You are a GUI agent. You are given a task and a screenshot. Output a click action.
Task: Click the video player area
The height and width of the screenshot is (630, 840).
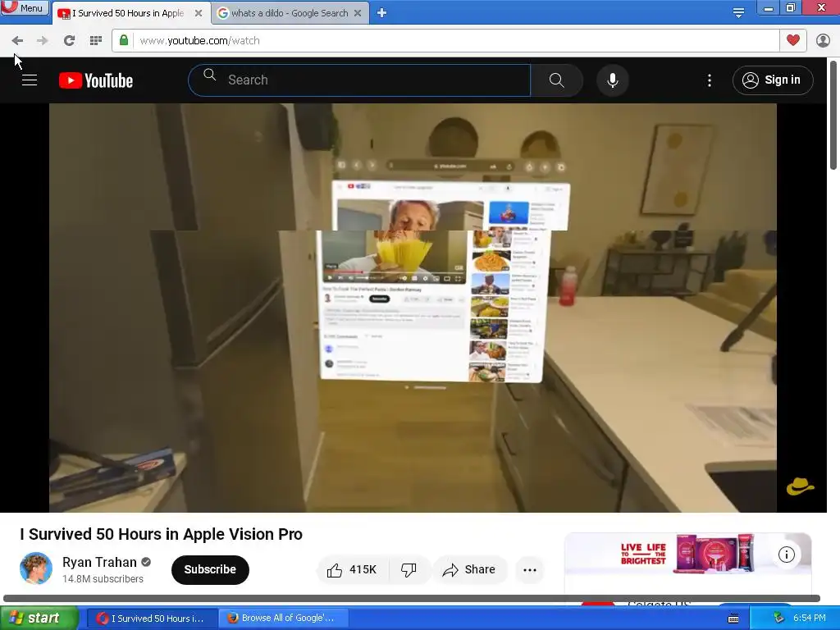coord(413,308)
